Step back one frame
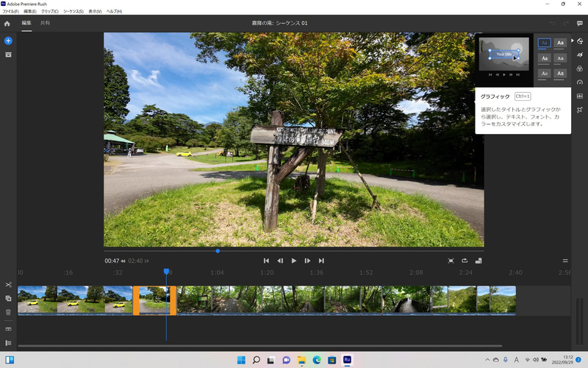This screenshot has width=588, height=368. [x=280, y=261]
